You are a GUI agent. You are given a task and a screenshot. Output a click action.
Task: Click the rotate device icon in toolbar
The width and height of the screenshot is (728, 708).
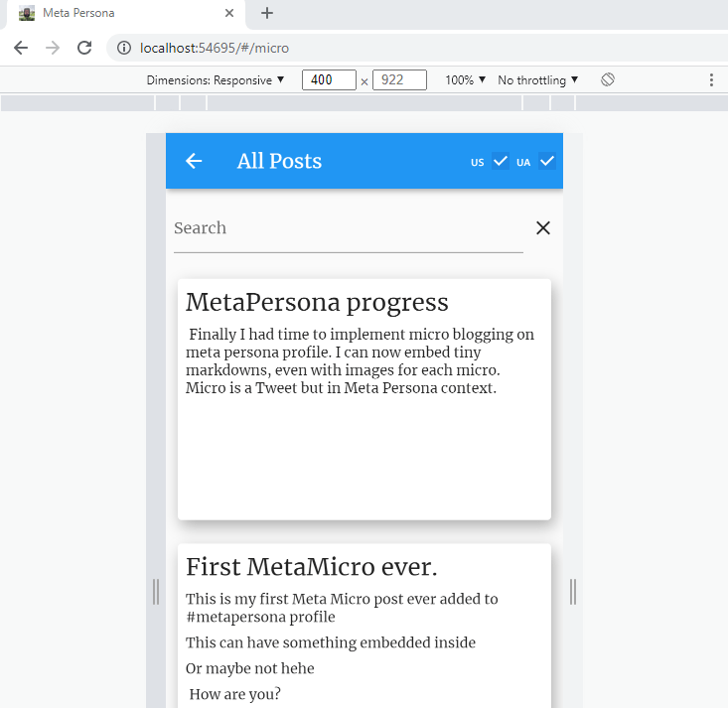(608, 79)
